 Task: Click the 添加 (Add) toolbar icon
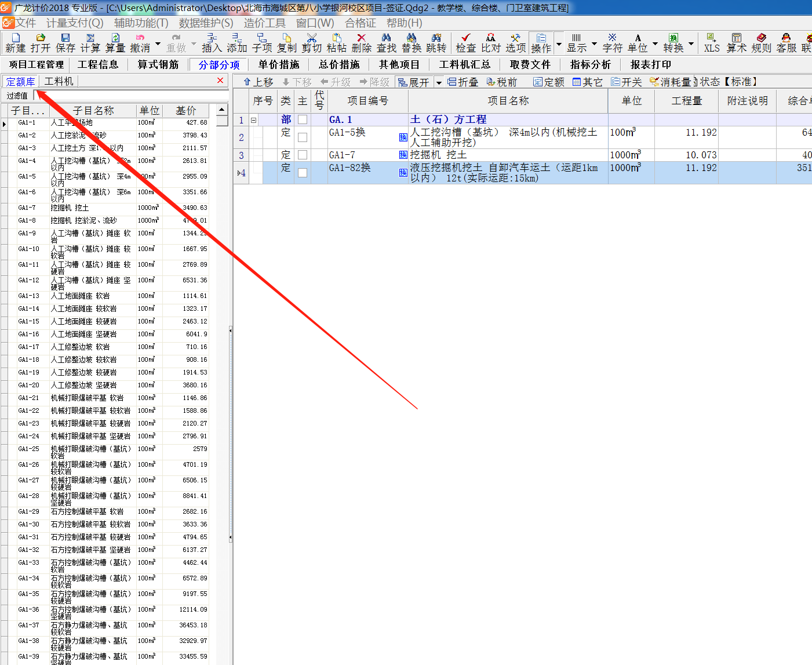[236, 43]
